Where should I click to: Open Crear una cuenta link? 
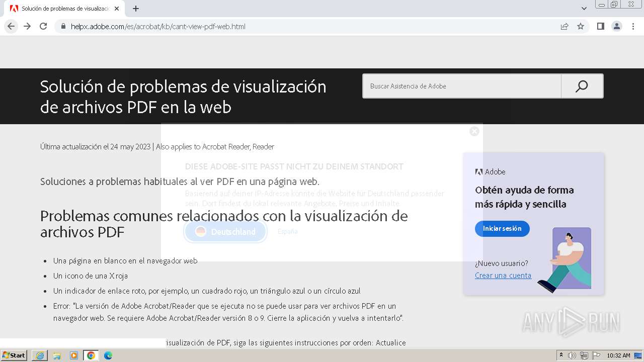[503, 276]
